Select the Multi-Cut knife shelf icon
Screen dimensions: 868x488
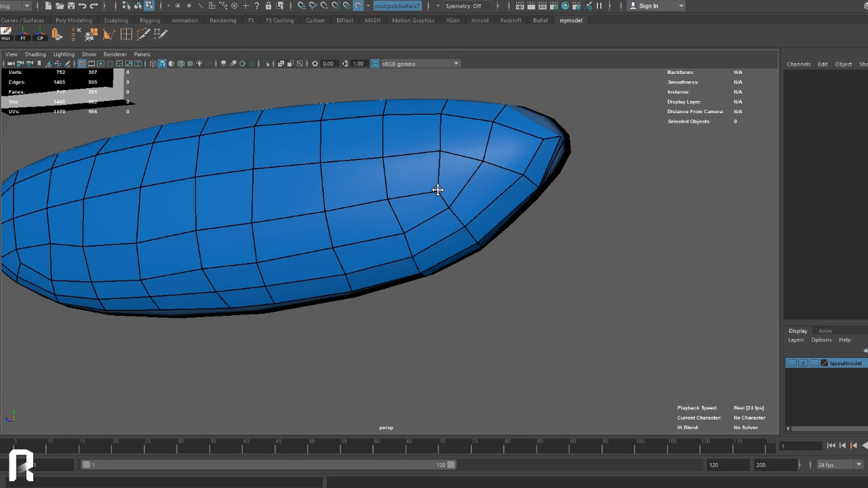point(143,34)
